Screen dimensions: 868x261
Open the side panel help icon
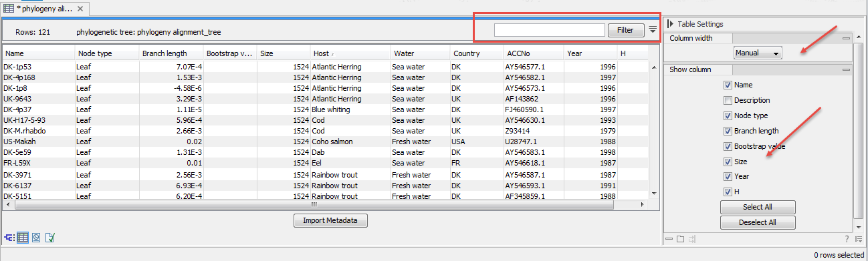click(847, 239)
